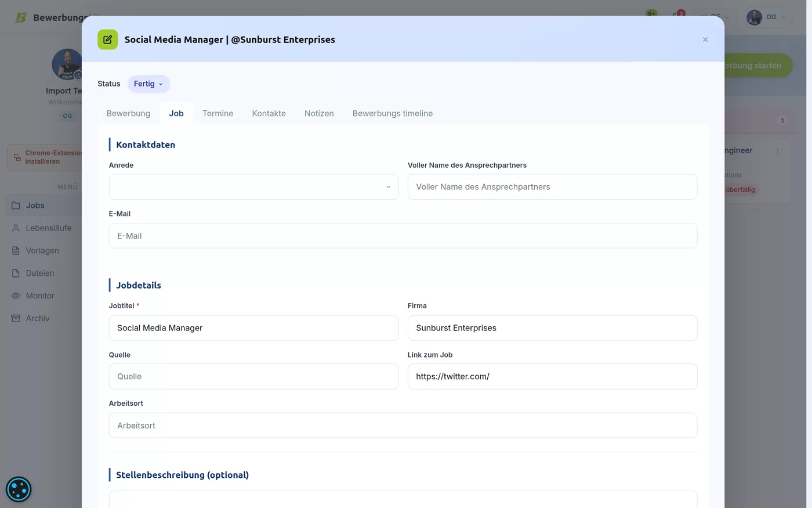Show the Bewerbungs timeline tab

[393, 113]
